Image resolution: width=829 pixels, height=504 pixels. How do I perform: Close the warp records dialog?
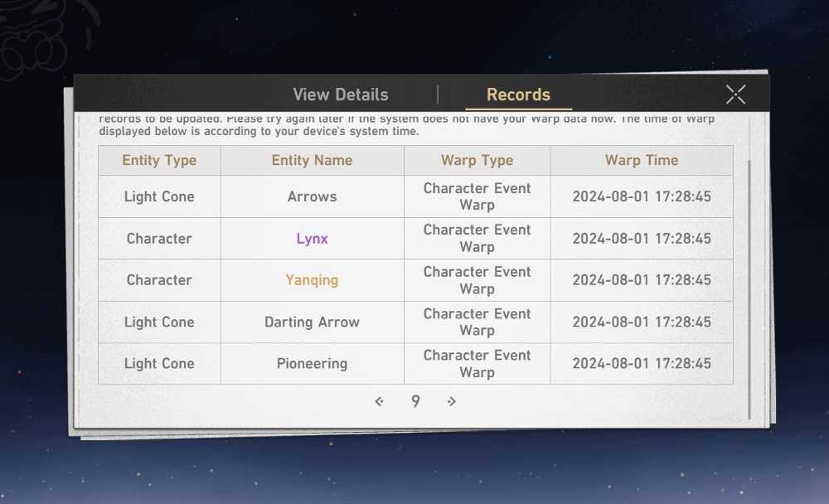click(x=735, y=94)
